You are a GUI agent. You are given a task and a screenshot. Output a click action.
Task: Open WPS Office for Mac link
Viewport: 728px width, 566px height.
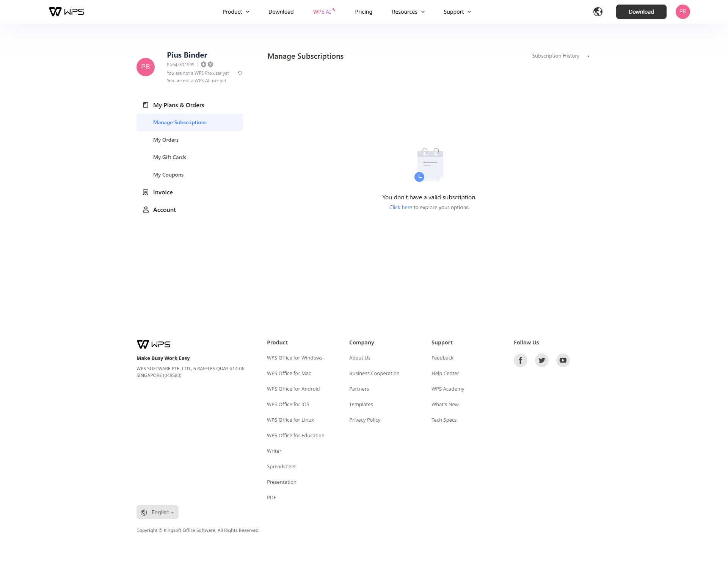pos(289,373)
